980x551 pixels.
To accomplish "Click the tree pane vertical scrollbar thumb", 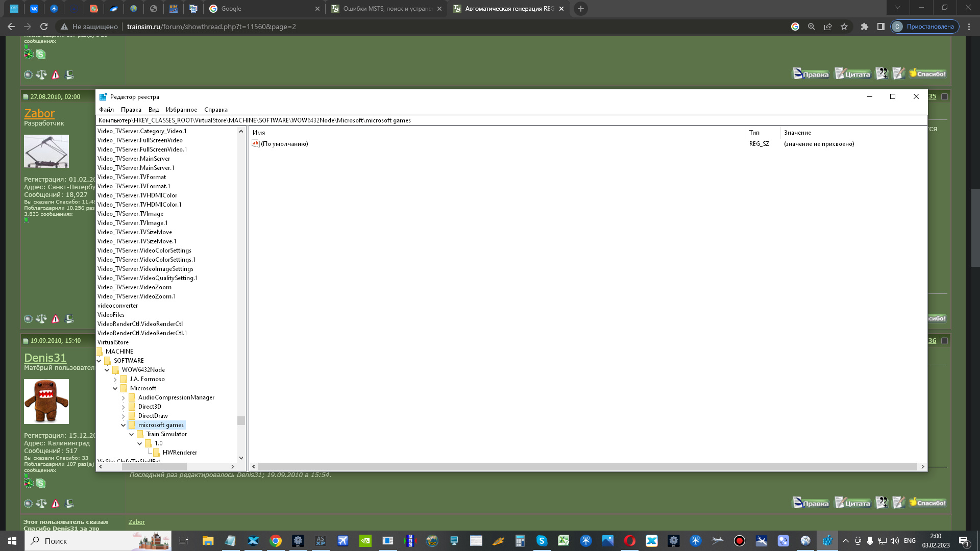I will click(241, 421).
